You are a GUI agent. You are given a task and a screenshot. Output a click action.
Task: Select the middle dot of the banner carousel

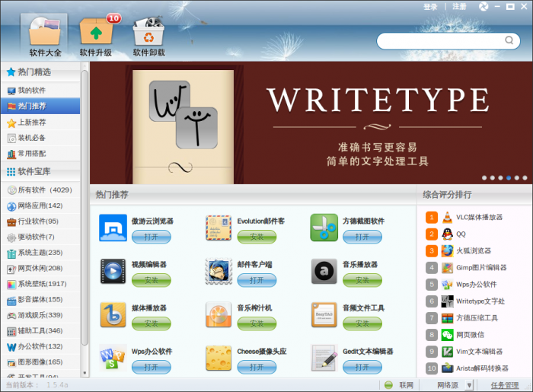tap(500, 177)
